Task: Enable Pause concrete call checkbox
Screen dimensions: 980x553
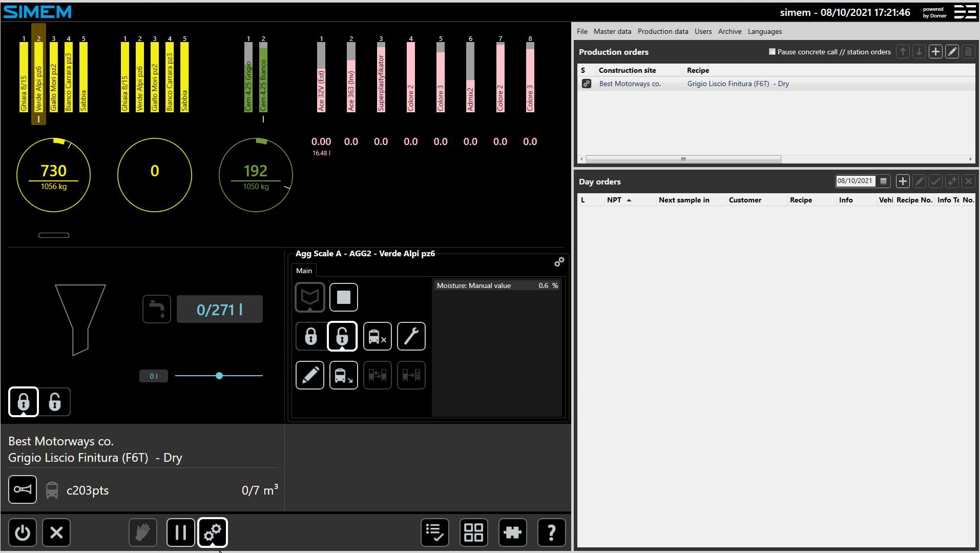Action: coord(772,52)
